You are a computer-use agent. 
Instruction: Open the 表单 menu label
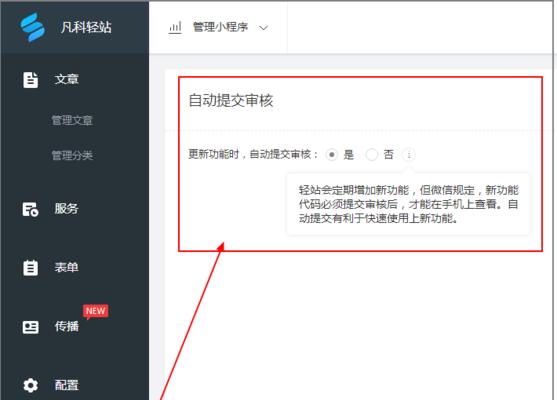point(66,267)
